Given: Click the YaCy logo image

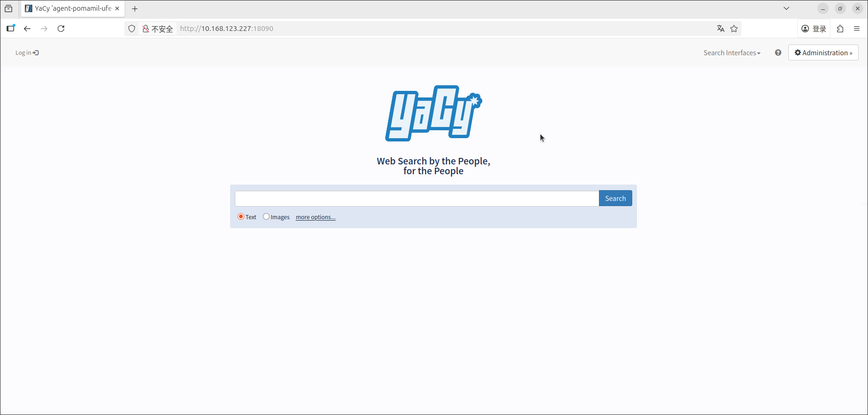Looking at the screenshot, I should [433, 113].
